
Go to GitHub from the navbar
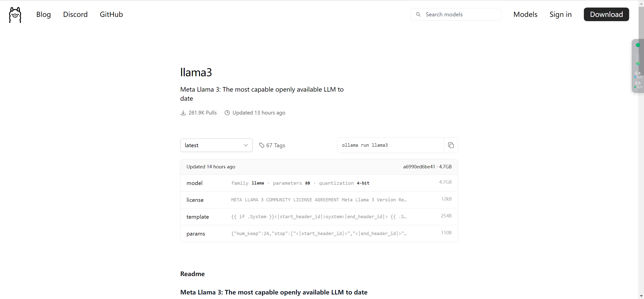pyautogui.click(x=111, y=14)
